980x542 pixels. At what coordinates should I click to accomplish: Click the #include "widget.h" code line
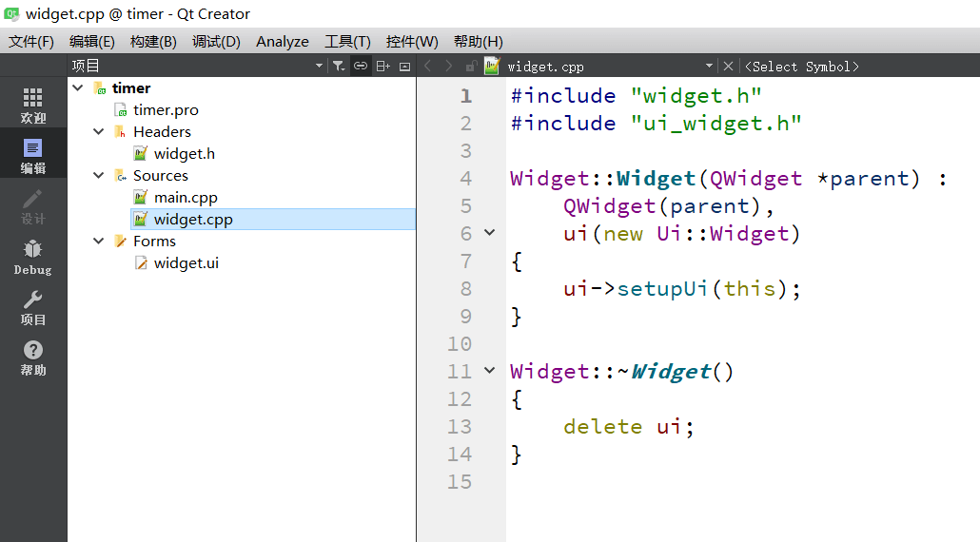tap(637, 95)
